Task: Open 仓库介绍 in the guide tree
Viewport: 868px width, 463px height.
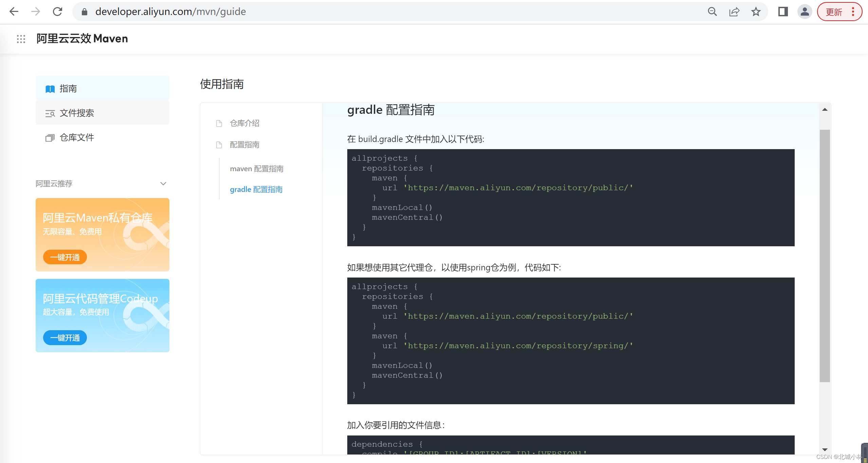Action: 244,123
